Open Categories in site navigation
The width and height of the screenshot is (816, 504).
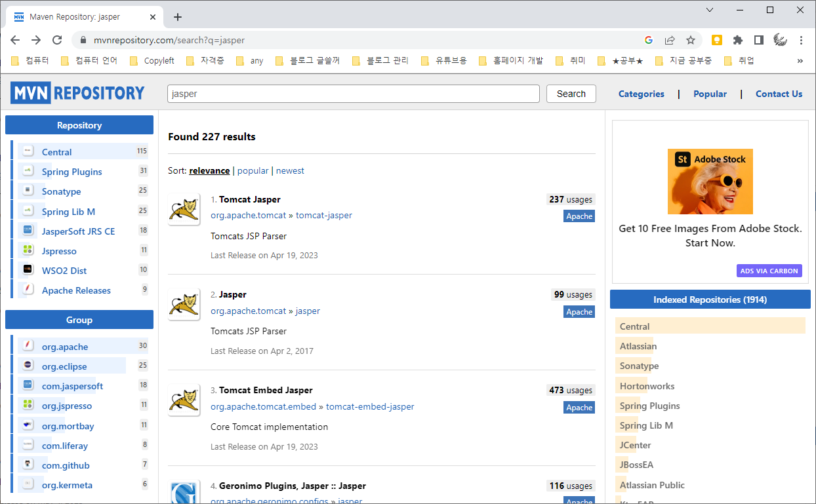642,94
